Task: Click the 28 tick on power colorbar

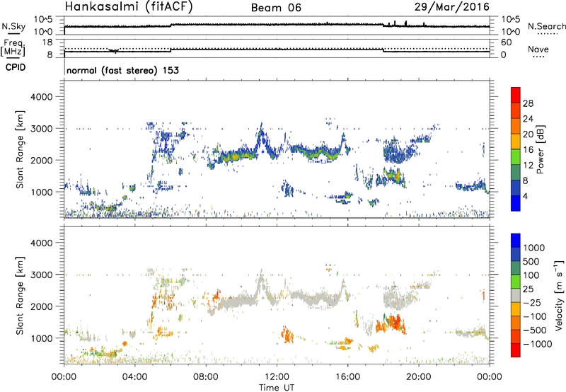Action: click(x=528, y=103)
